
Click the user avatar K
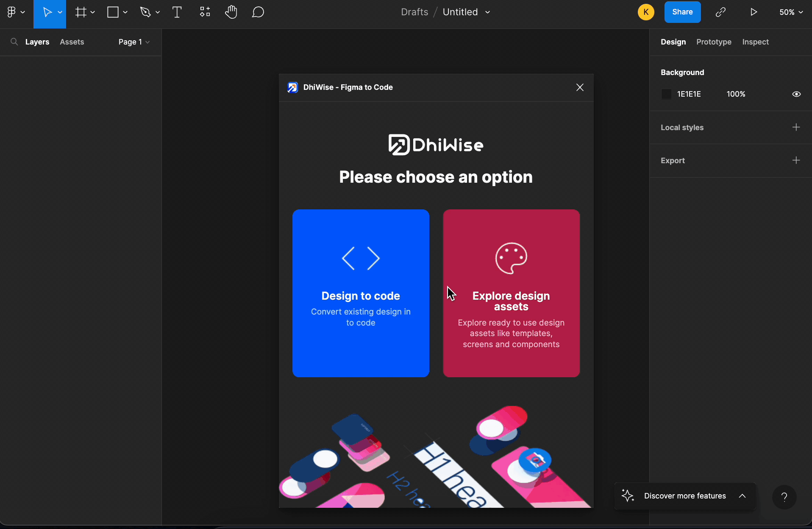[646, 12]
